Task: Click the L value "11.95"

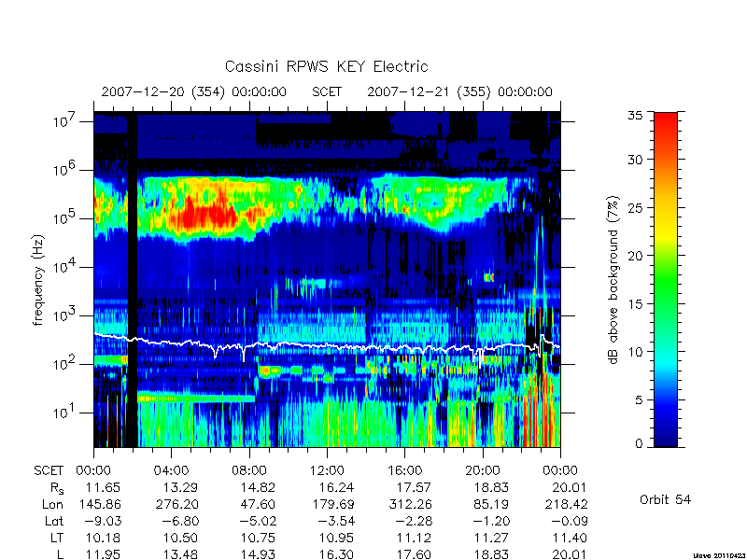Action: point(103,554)
